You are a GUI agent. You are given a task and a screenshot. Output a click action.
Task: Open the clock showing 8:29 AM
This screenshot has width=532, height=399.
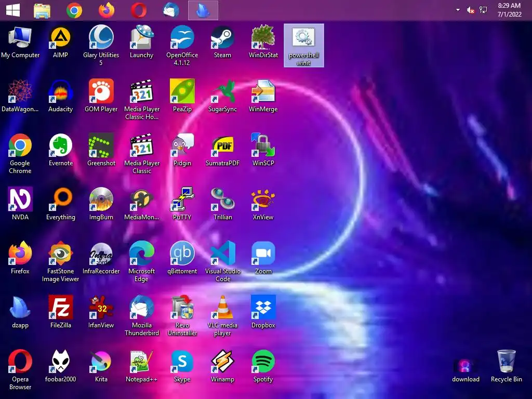[x=509, y=10]
